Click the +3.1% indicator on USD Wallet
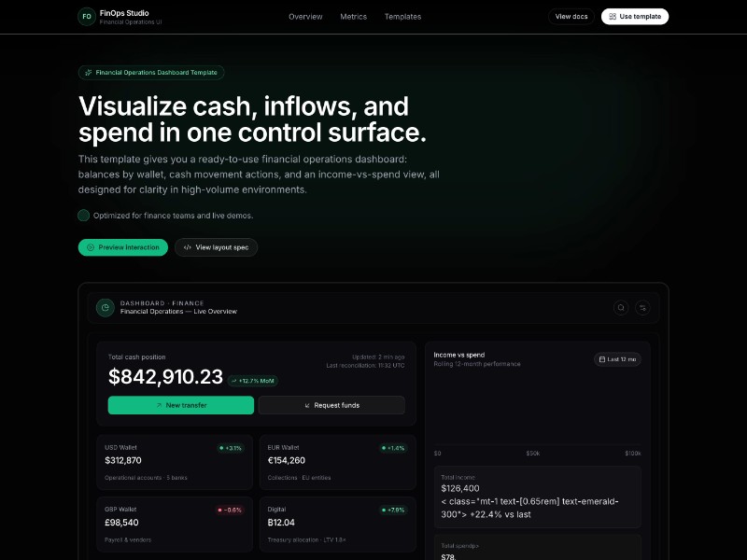Viewport: 747px width, 560px height. 231,448
